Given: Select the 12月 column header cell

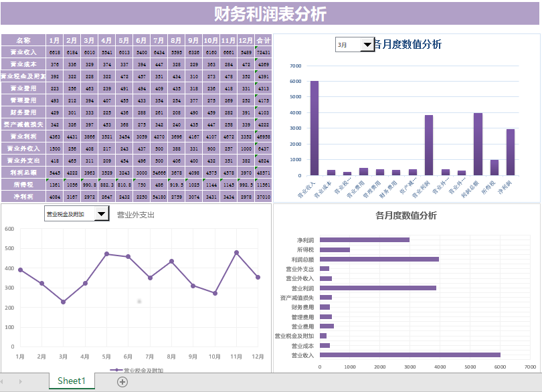Looking at the screenshot, I should [x=246, y=40].
